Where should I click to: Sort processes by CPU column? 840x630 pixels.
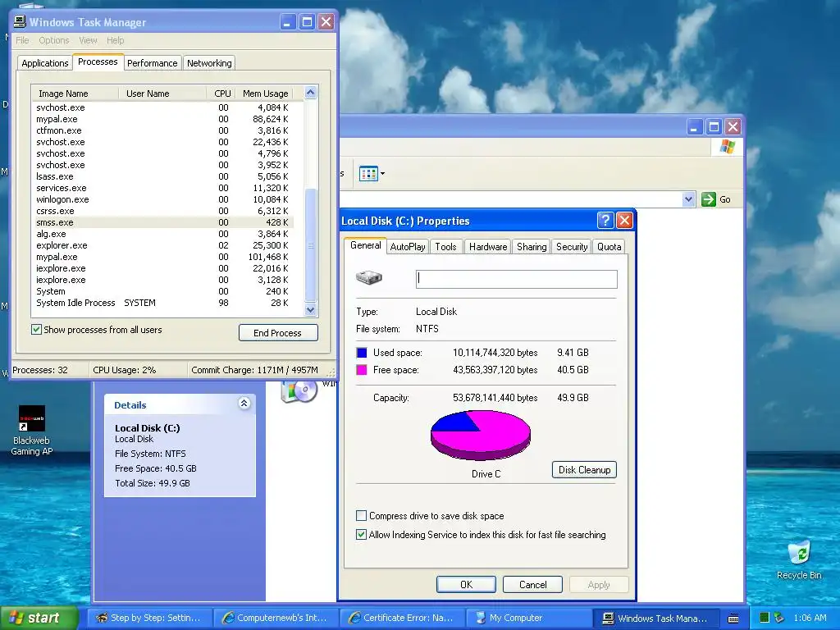[221, 94]
